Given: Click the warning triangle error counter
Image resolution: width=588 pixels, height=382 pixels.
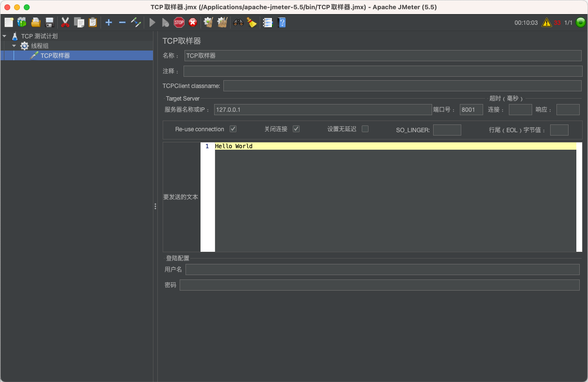Looking at the screenshot, I should (546, 22).
